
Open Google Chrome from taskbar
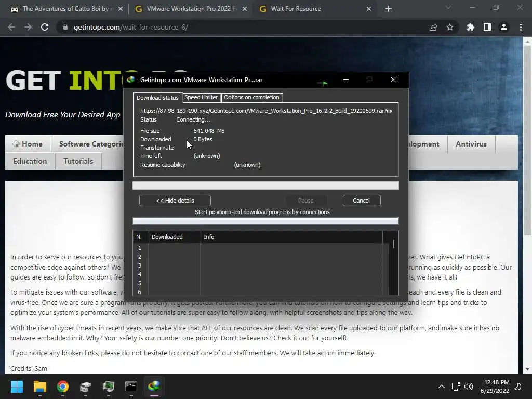[x=63, y=387]
